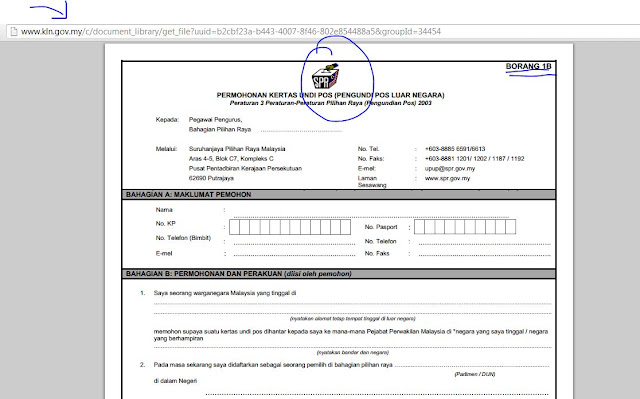Click the dotted line after Bahagian Pilihan Raya
The width and height of the screenshot is (640, 399).
pos(301,131)
